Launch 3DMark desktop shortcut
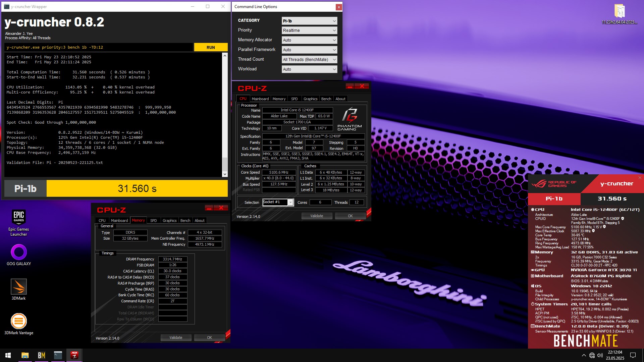 [19, 289]
